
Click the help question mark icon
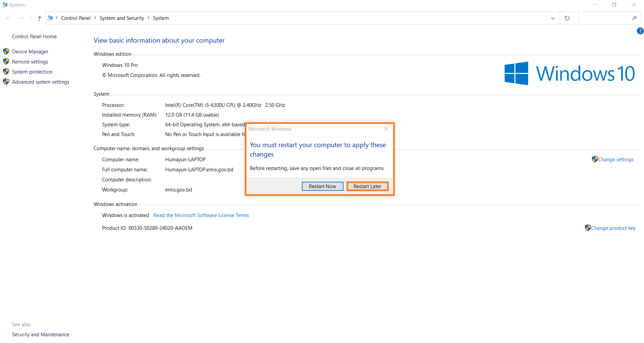(640, 31)
